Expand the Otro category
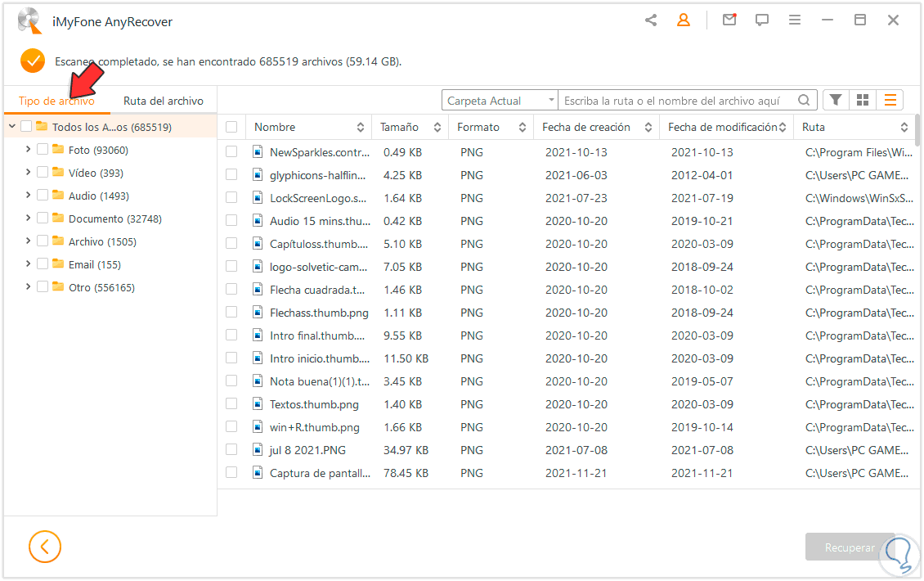This screenshot has width=924, height=581. pyautogui.click(x=28, y=287)
